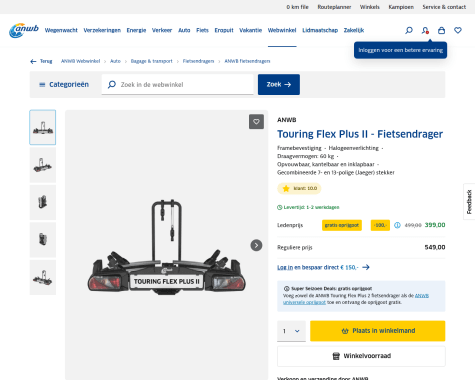Click Plaats in winkelmand button

(x=378, y=331)
